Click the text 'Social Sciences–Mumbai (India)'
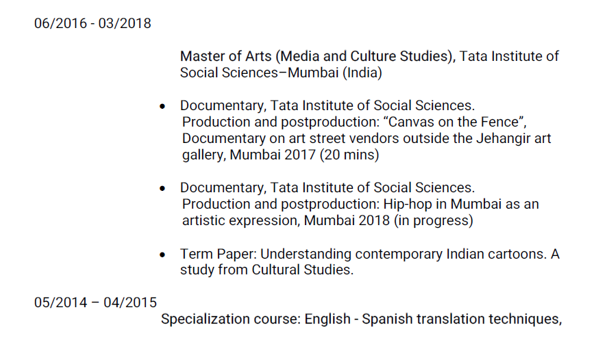 pyautogui.click(x=281, y=73)
